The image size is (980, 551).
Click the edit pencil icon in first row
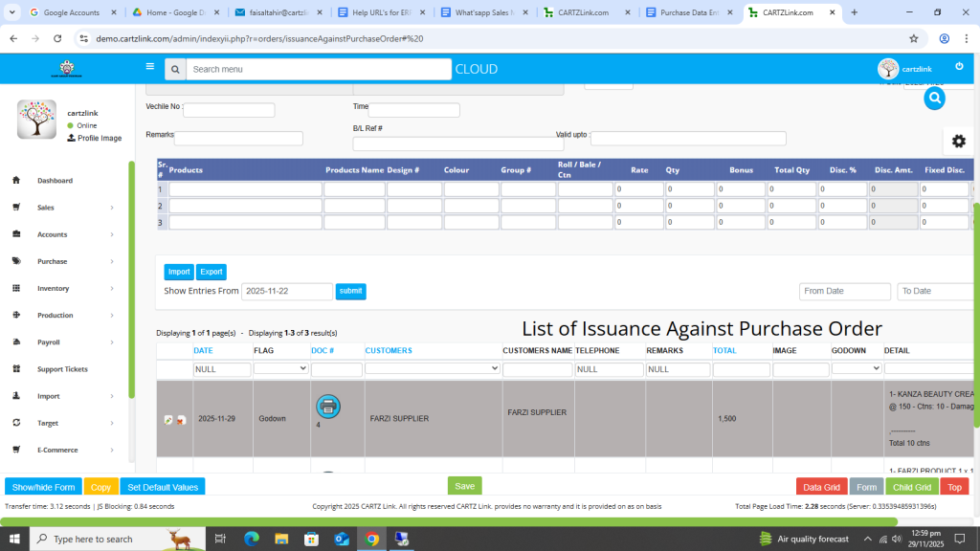[x=168, y=420]
